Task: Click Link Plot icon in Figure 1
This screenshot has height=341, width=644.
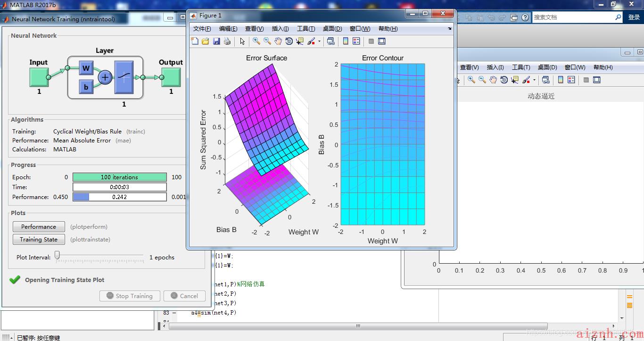Action: (331, 42)
